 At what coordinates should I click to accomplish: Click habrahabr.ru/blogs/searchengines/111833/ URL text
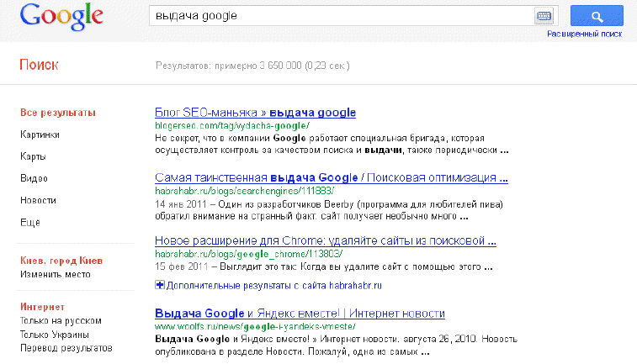click(x=244, y=191)
